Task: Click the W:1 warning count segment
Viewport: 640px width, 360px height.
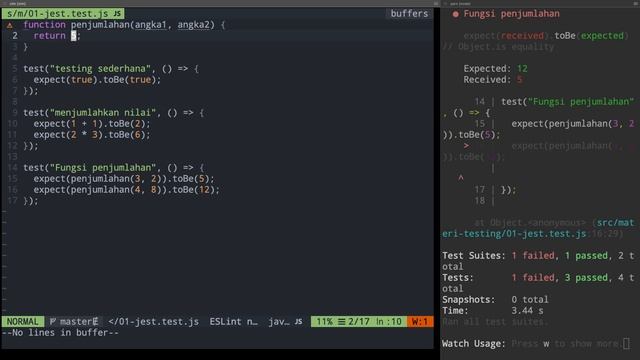Action: click(420, 322)
